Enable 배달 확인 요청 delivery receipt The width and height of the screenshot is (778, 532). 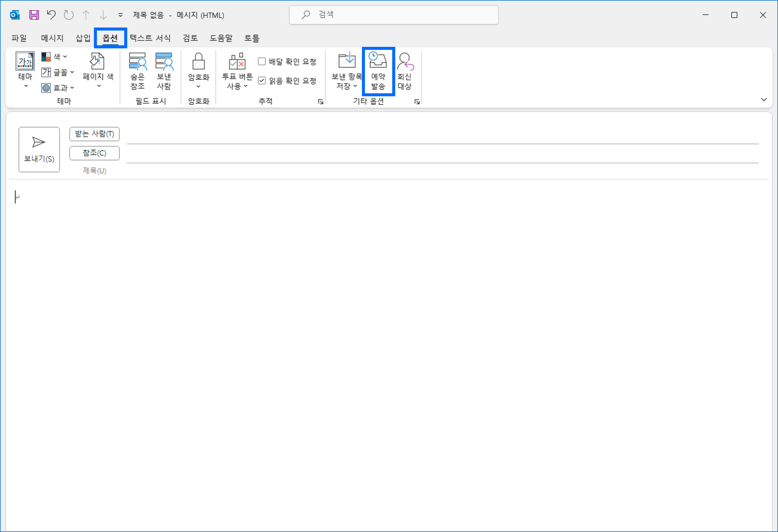click(x=262, y=61)
